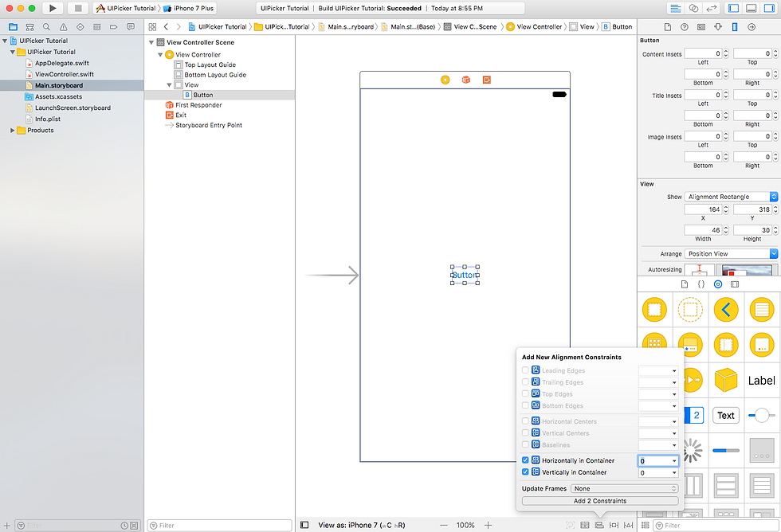
Task: Open the breakpoint navigator tab
Action: coord(113,27)
